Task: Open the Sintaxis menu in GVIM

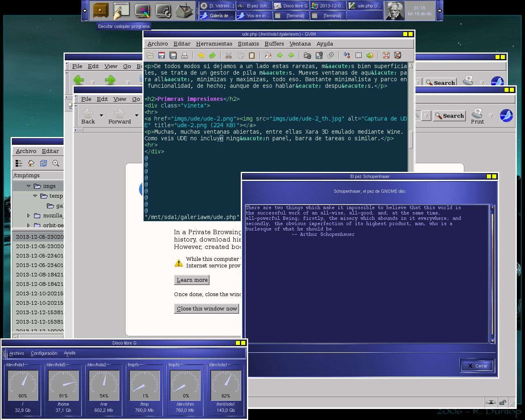Action: 248,44
